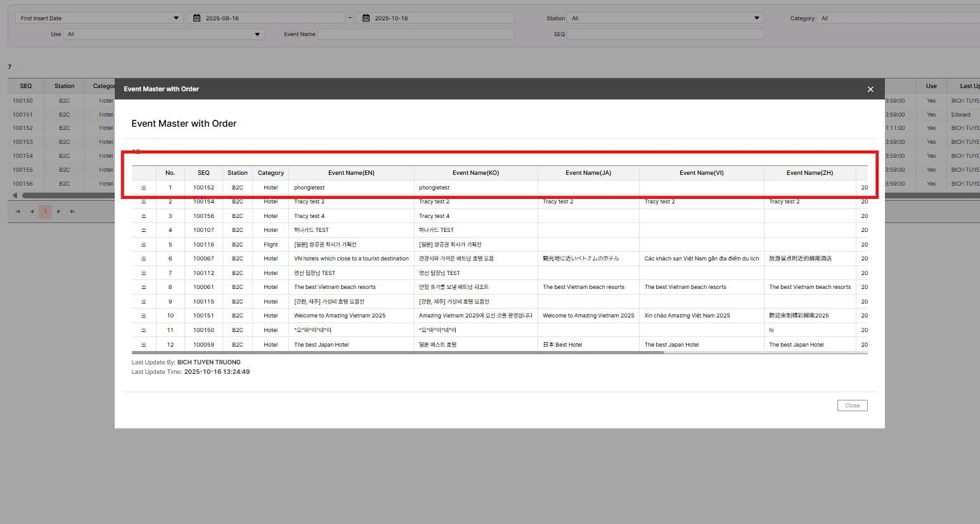This screenshot has height=524, width=980.
Task: Click drag handle icon for row 100152
Action: coord(143,188)
